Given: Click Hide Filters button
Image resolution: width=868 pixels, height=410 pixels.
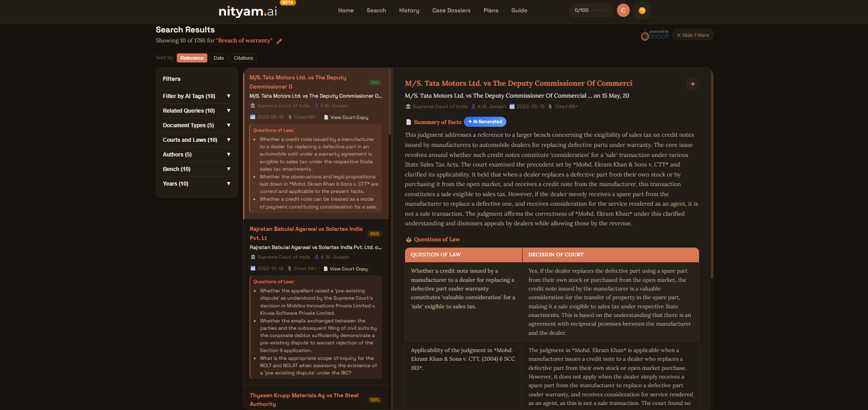Looking at the screenshot, I should (693, 35).
